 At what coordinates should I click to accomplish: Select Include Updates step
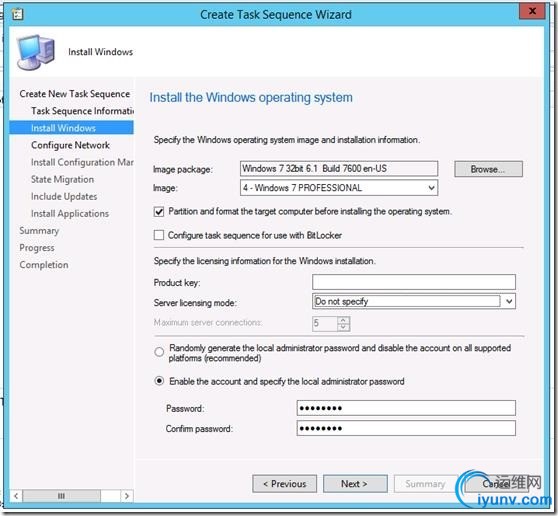click(64, 196)
